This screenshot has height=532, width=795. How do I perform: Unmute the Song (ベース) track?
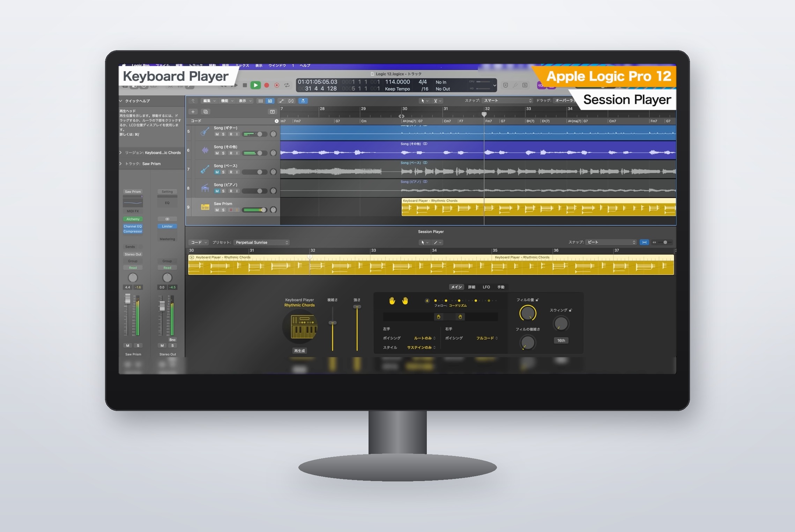pos(217,172)
